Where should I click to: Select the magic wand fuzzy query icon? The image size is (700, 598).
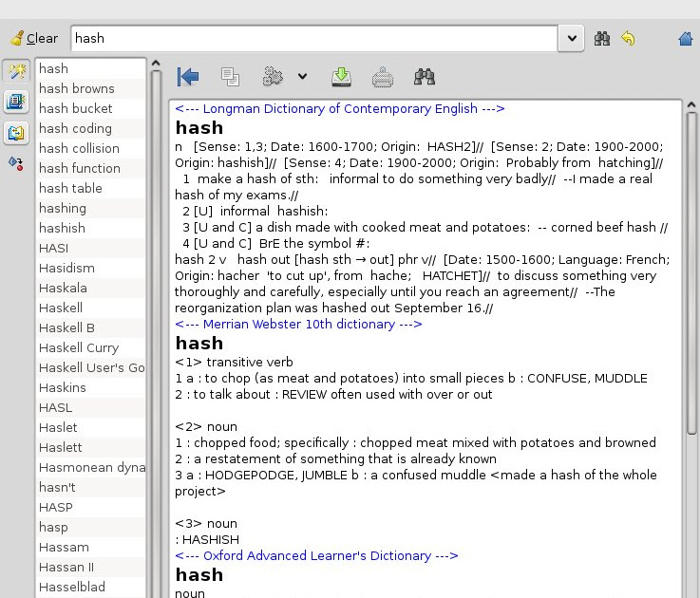(16, 70)
